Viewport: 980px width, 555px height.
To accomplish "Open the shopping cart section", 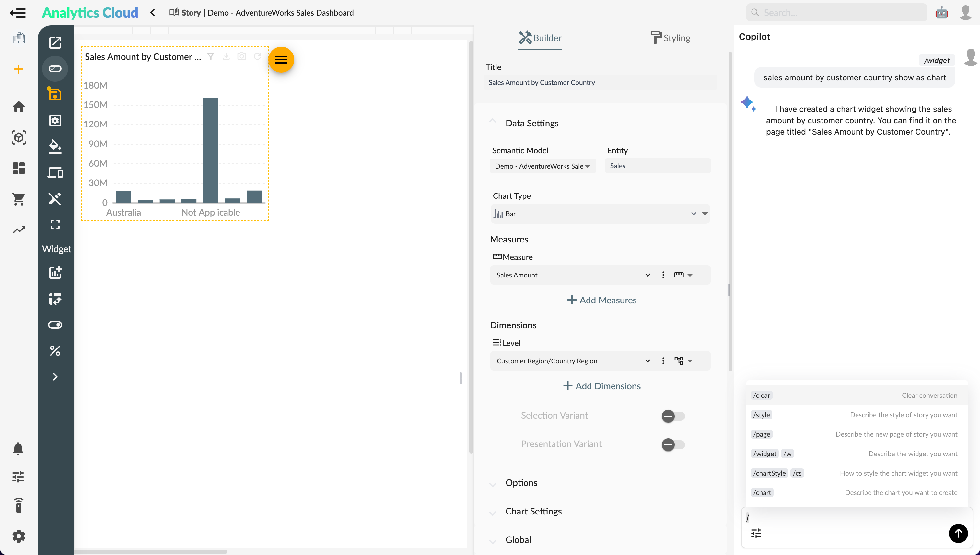I will point(18,199).
